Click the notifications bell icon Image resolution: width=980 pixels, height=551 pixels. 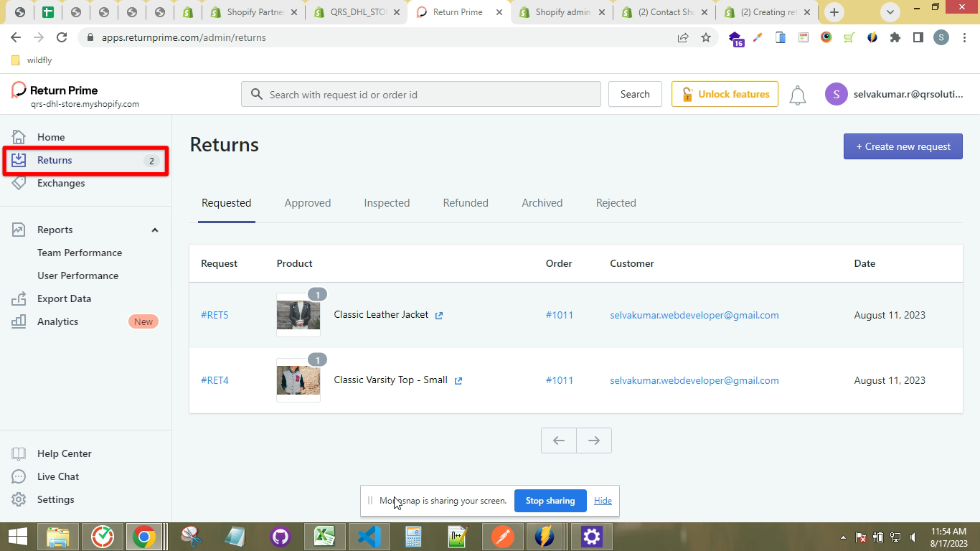(797, 95)
